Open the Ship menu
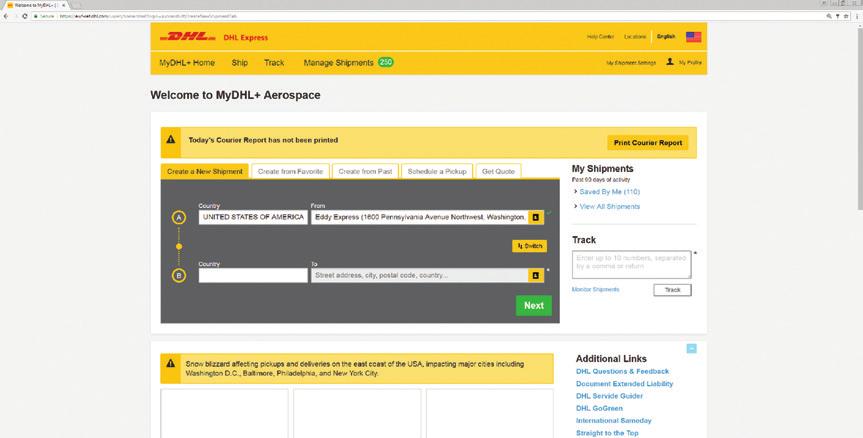863x438 pixels. tap(239, 63)
